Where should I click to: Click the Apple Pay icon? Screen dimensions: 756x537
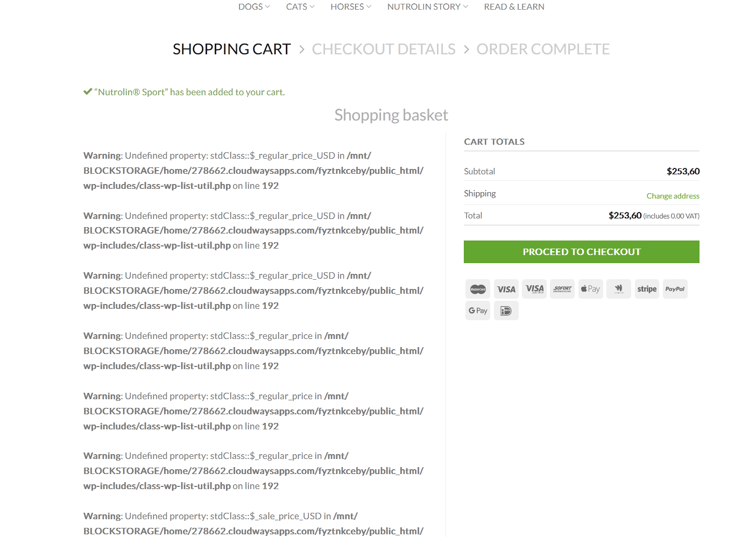click(590, 289)
